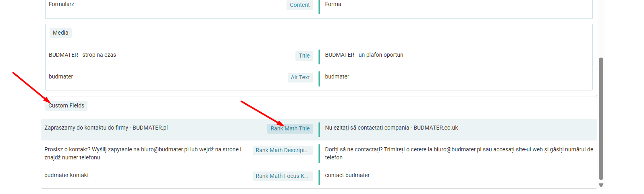Click the Title field tag

tap(304, 56)
